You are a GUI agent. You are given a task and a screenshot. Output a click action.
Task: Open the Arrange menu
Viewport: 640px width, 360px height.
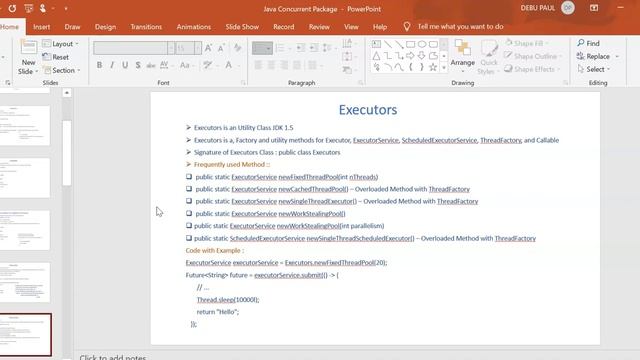(x=462, y=57)
